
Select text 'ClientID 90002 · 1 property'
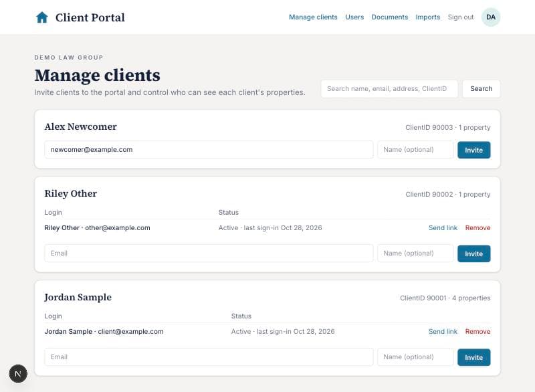[447, 194]
